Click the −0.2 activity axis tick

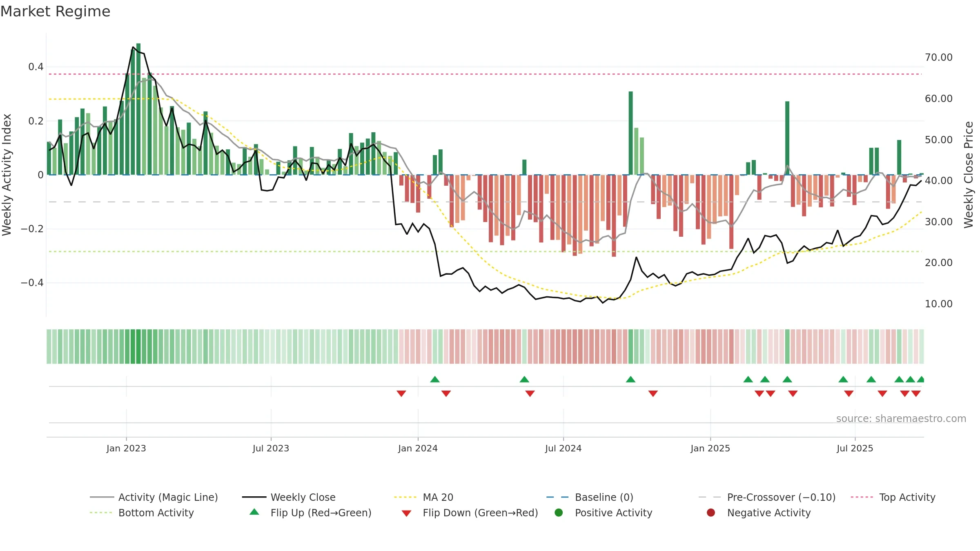[x=32, y=229]
